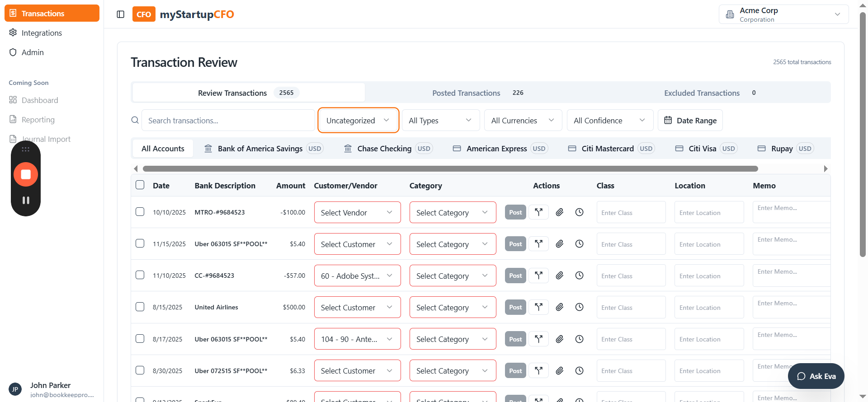Image resolution: width=868 pixels, height=402 pixels.
Task: Open Integrations from the sidebar
Action: point(42,33)
